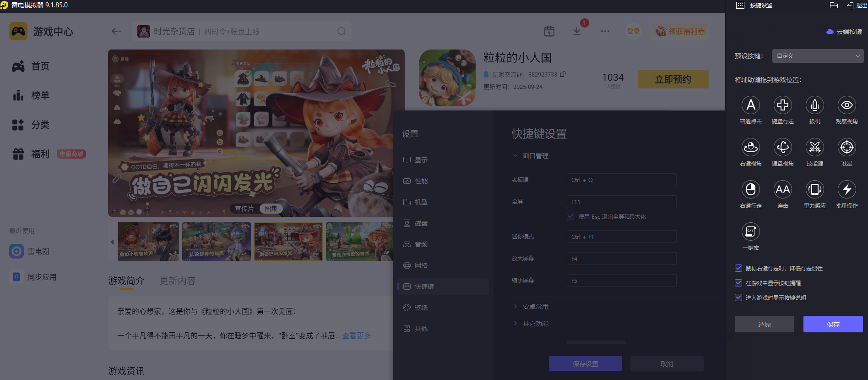Open 网络 settings category
868x380 pixels.
pos(443,265)
